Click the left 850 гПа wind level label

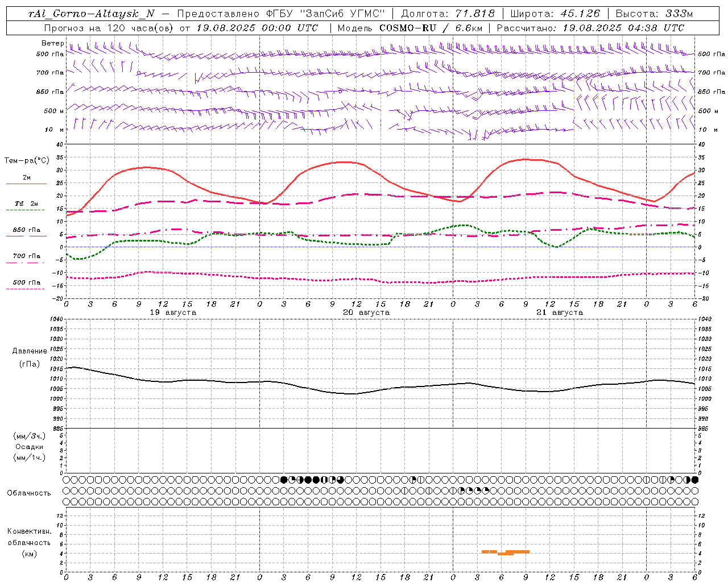coord(49,92)
